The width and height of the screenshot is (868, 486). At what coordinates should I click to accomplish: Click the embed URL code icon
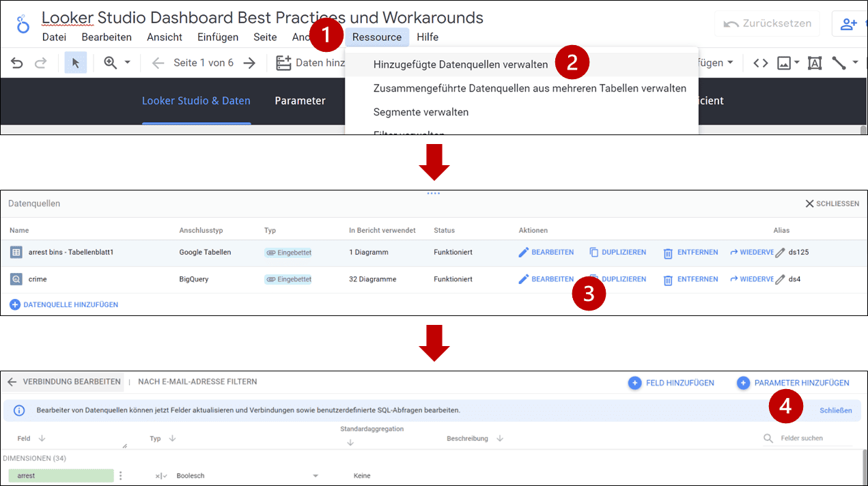point(760,63)
